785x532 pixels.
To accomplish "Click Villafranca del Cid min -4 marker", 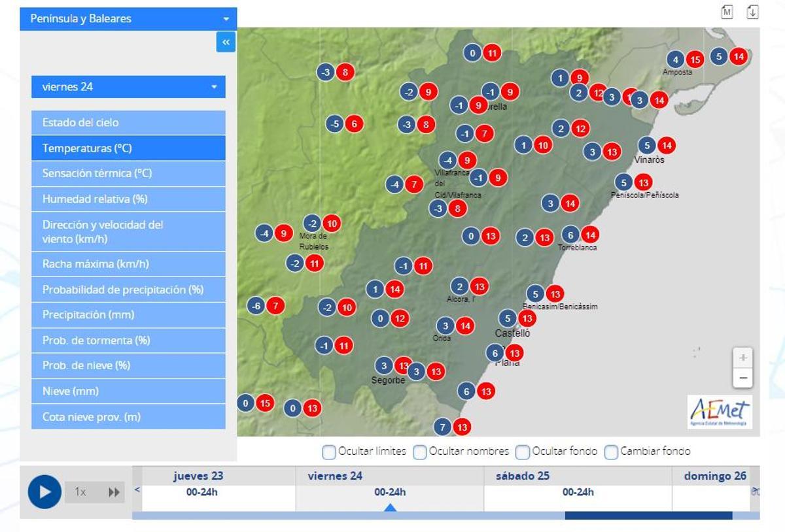I will pos(447,160).
